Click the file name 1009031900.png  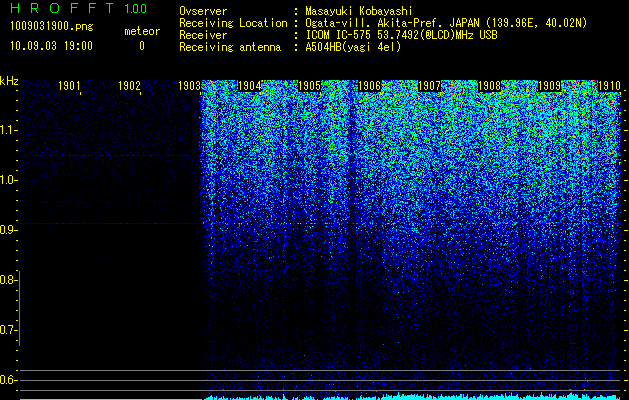coord(52,27)
